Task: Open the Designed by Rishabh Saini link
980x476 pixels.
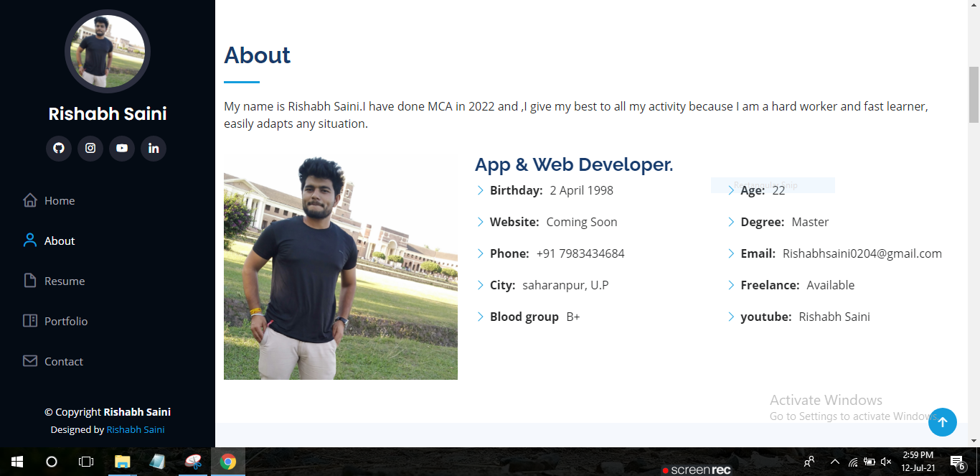Action: tap(136, 429)
